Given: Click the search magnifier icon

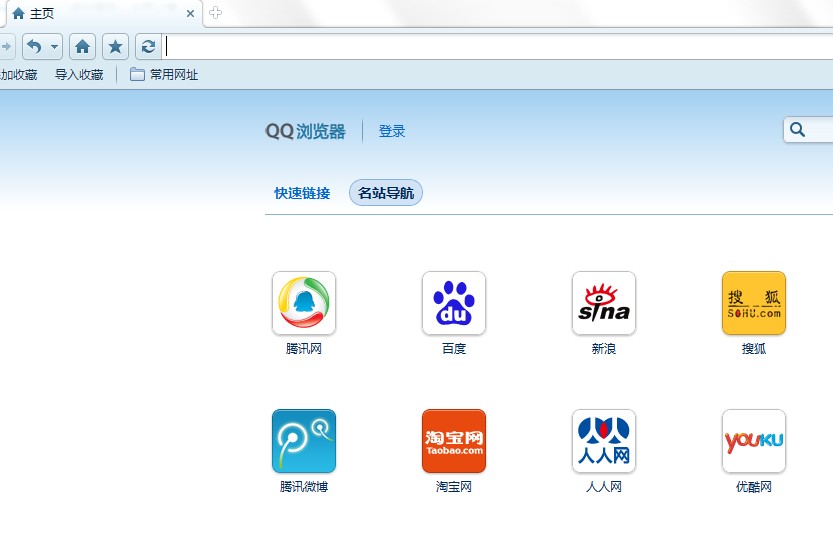Looking at the screenshot, I should 797,130.
